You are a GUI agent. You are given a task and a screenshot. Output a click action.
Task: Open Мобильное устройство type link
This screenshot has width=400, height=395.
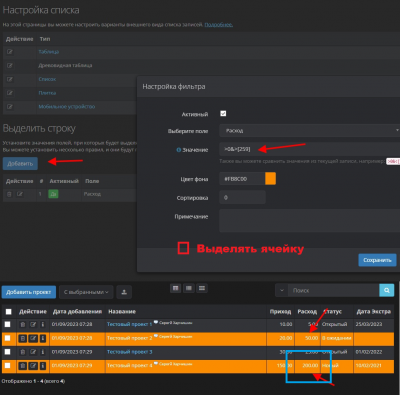[67, 107]
